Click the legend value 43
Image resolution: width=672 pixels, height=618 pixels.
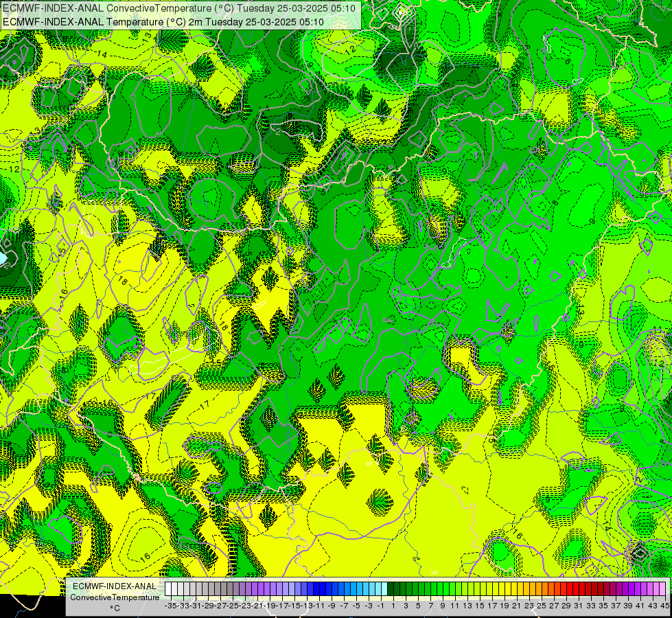click(x=653, y=606)
